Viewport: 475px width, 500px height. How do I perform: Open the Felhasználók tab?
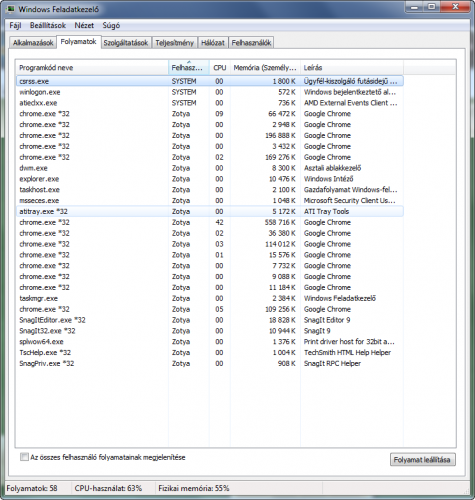click(251, 43)
